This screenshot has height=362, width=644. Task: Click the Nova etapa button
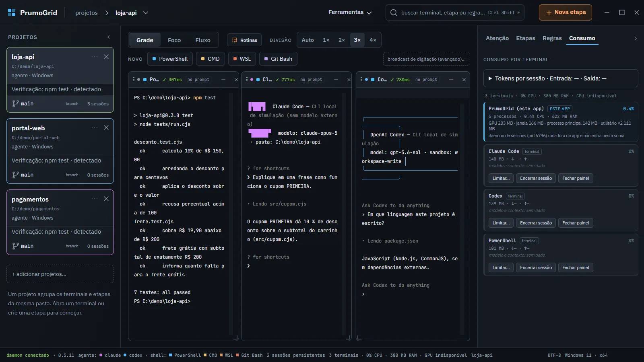click(566, 12)
